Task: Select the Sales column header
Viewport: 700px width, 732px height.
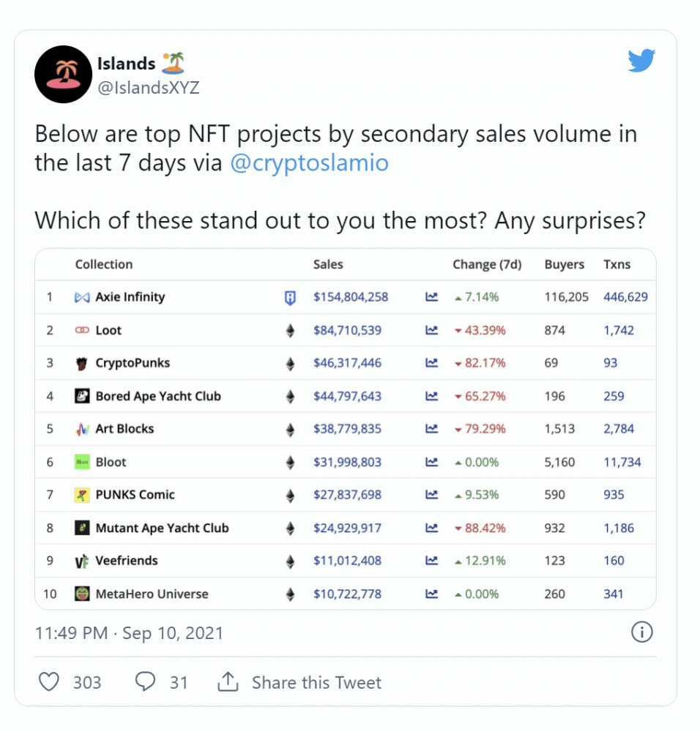Action: tap(328, 264)
